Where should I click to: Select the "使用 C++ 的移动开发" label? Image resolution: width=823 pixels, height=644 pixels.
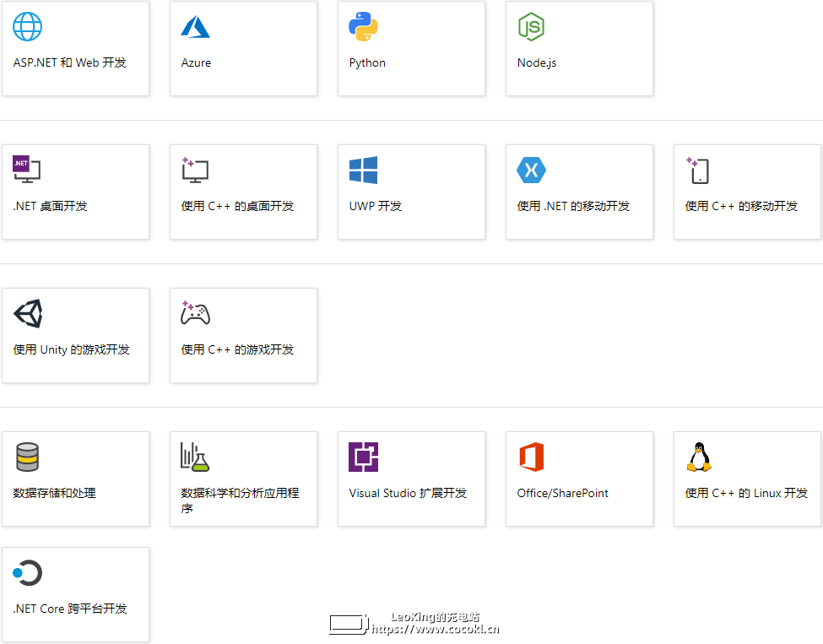pos(741,206)
